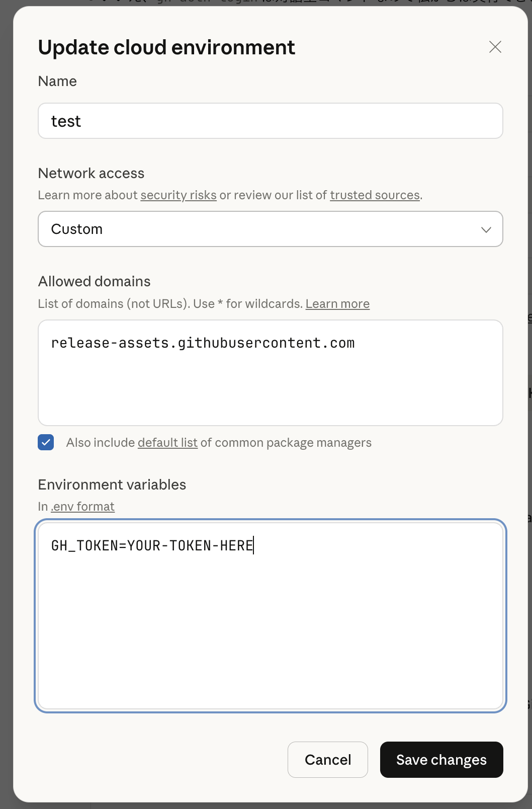Click the GH_TOKEN=YOUR-TOKEN-HERE text

click(x=152, y=546)
